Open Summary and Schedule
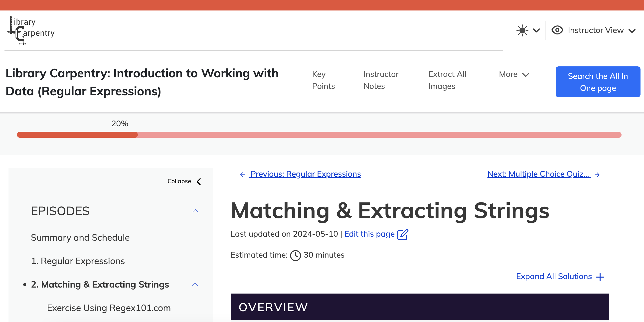Viewport: 644px width, 322px height. click(80, 237)
